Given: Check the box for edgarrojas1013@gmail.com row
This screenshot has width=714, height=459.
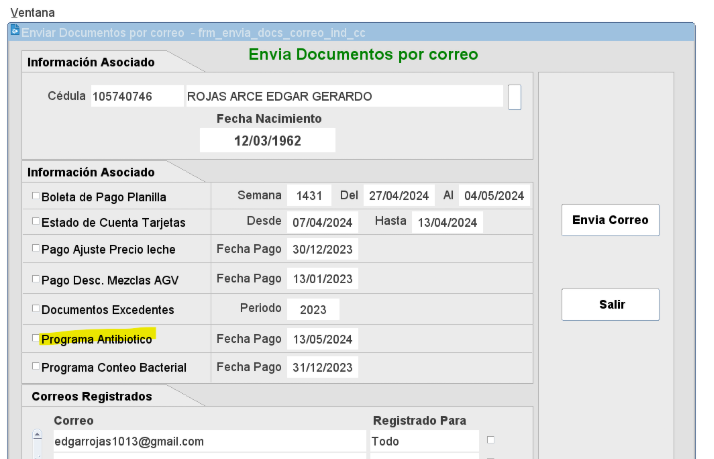Looking at the screenshot, I should click(x=490, y=440).
